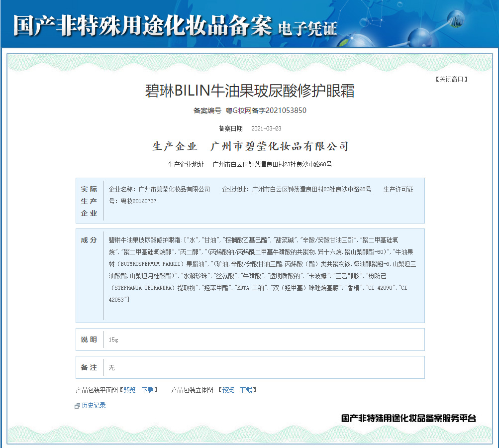Click the 关闭窗口 close window link

click(x=451, y=79)
